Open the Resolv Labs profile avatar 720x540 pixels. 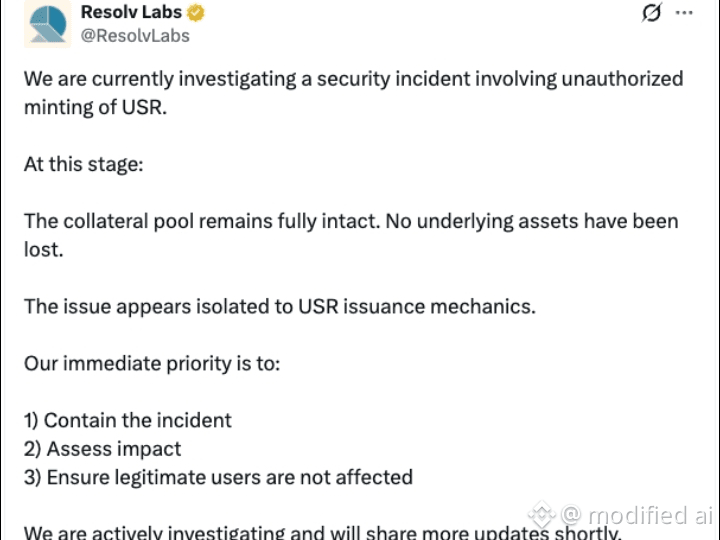(x=47, y=23)
